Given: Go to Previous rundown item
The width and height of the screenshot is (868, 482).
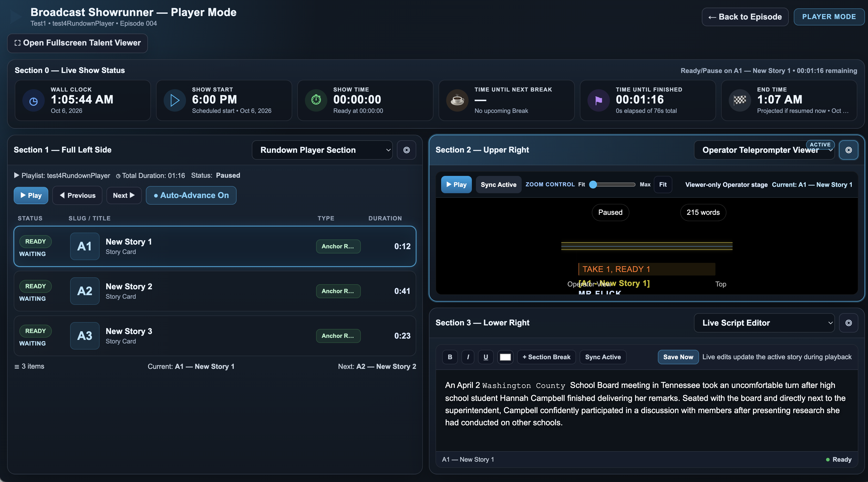Looking at the screenshot, I should (77, 195).
